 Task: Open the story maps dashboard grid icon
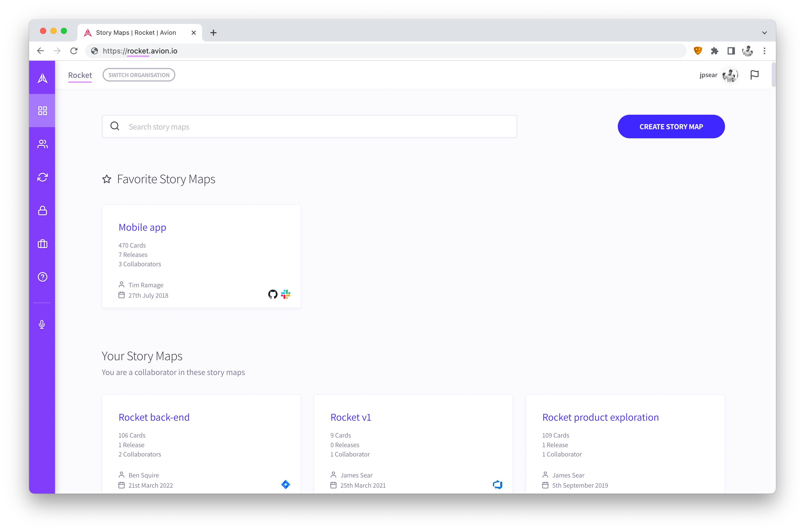(x=42, y=111)
